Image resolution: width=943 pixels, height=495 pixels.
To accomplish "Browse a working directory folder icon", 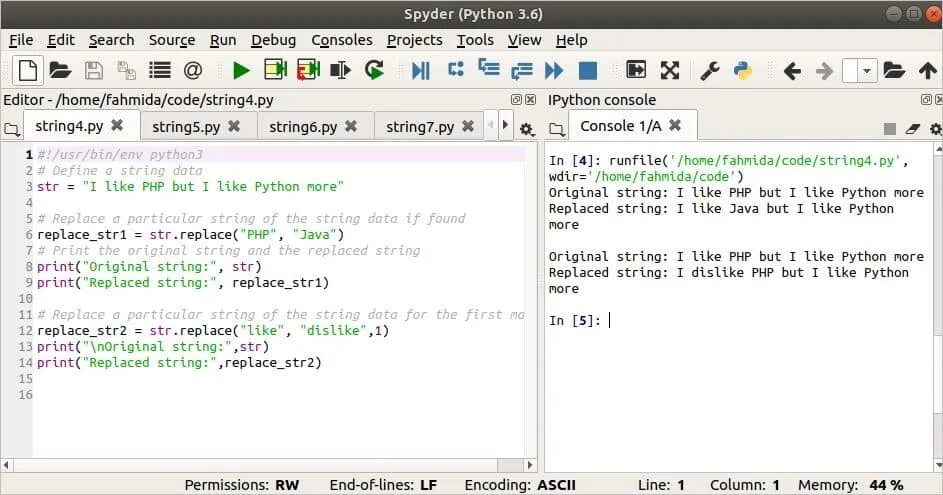I will coord(894,70).
